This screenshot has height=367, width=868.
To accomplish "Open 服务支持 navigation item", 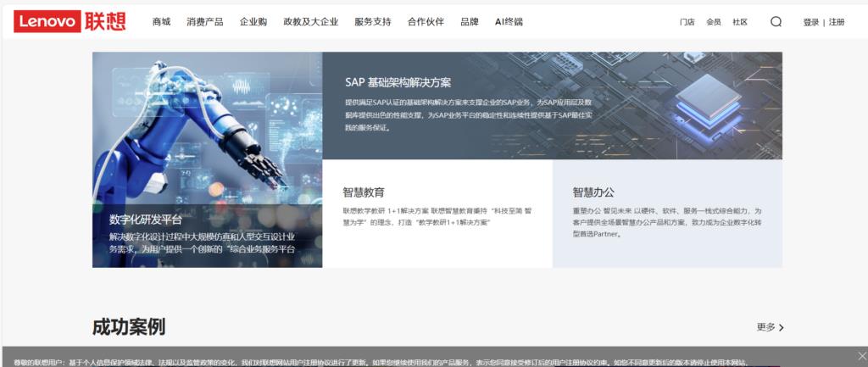I will 373,22.
